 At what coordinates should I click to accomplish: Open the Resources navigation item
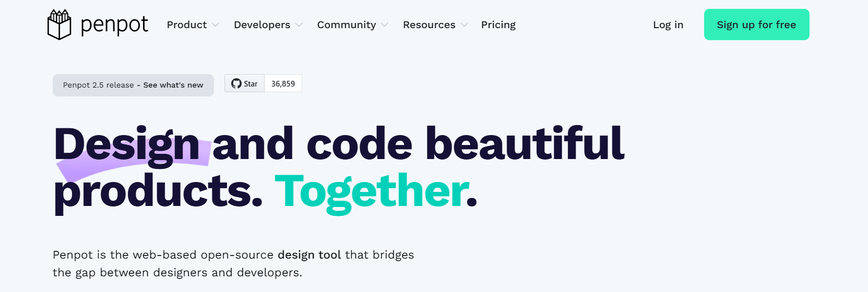tap(429, 25)
